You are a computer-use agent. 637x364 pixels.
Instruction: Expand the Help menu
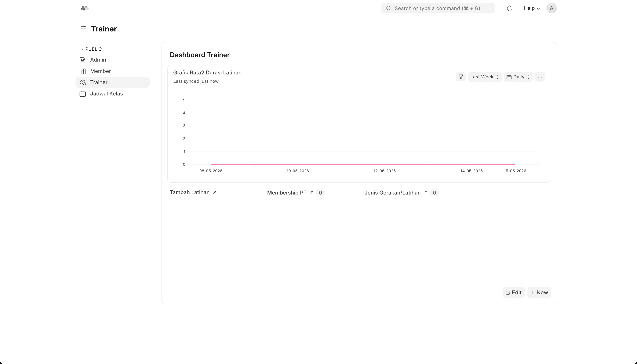532,8
